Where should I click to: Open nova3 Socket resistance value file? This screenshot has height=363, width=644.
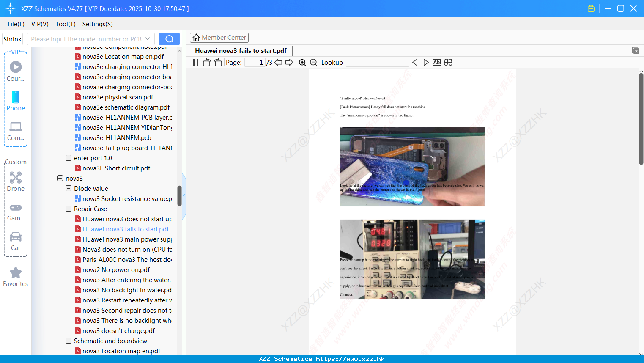(x=127, y=198)
